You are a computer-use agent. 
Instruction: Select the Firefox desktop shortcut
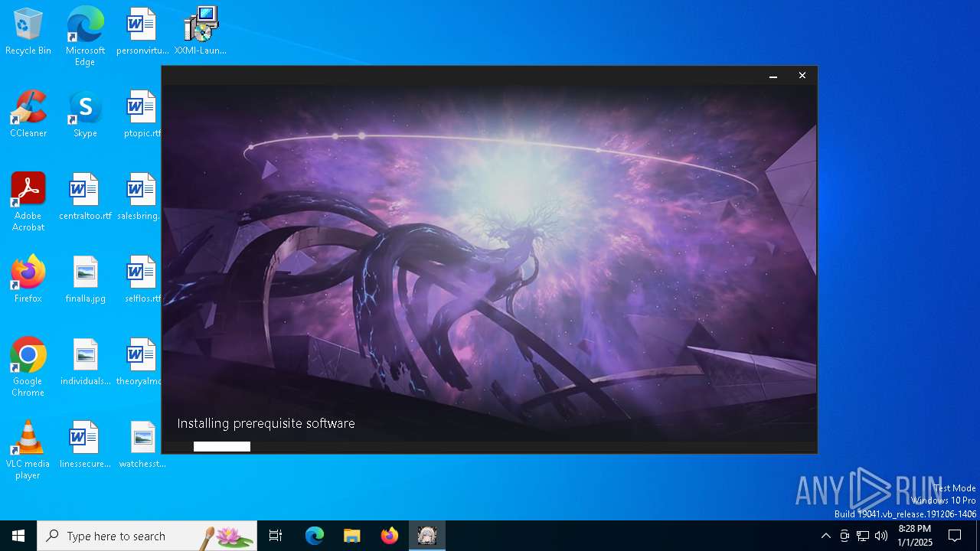click(28, 280)
